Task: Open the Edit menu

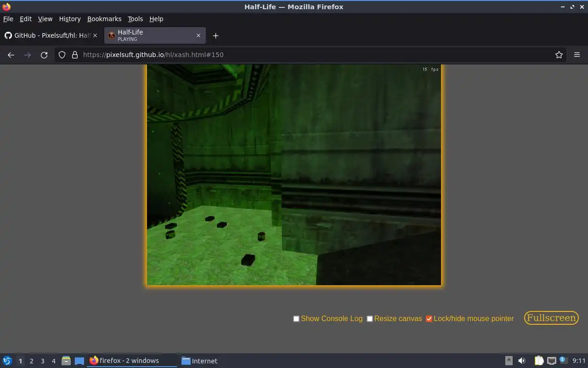Action: 26,19
